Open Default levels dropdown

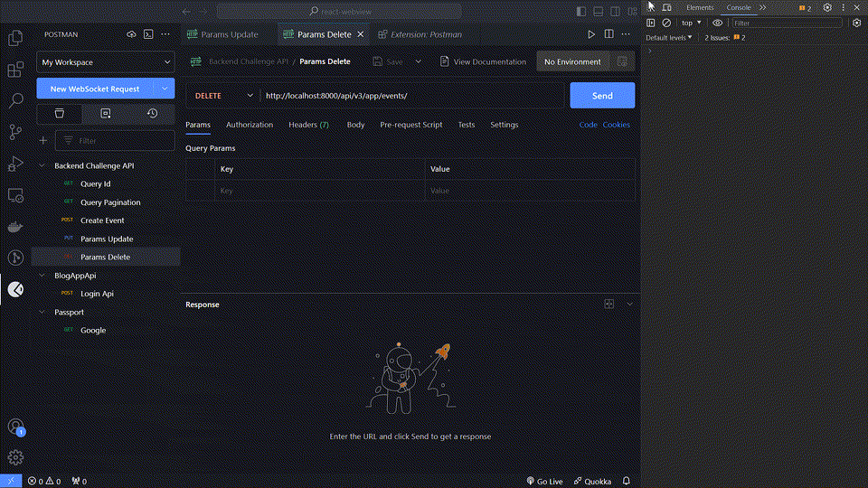[x=669, y=38]
